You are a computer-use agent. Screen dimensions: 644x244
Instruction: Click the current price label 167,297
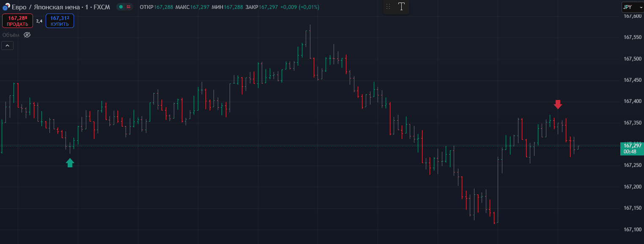632,146
